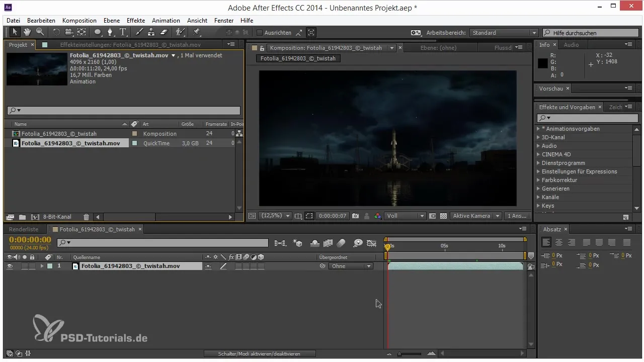Open the magnification 12,5% dropdown
Viewport: 644px width, 362px height.
(x=275, y=216)
